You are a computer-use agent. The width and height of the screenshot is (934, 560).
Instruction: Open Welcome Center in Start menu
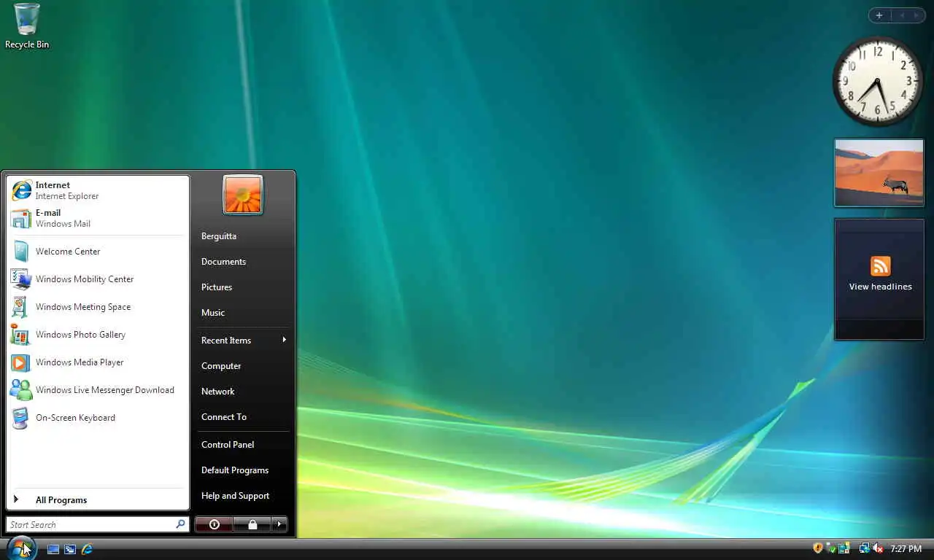coord(98,252)
